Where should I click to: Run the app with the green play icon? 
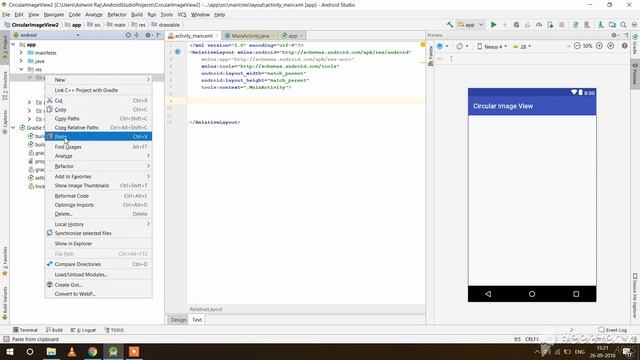pyautogui.click(x=493, y=24)
